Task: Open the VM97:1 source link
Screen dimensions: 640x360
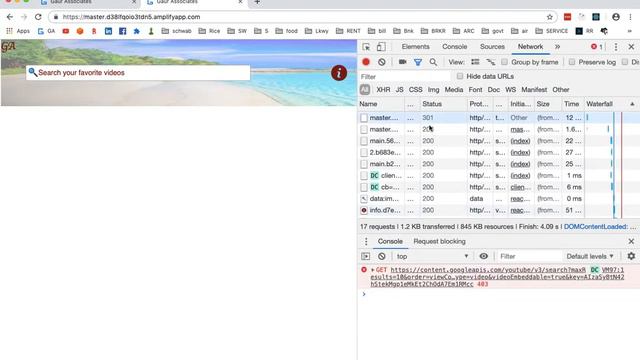Action: click(x=613, y=270)
